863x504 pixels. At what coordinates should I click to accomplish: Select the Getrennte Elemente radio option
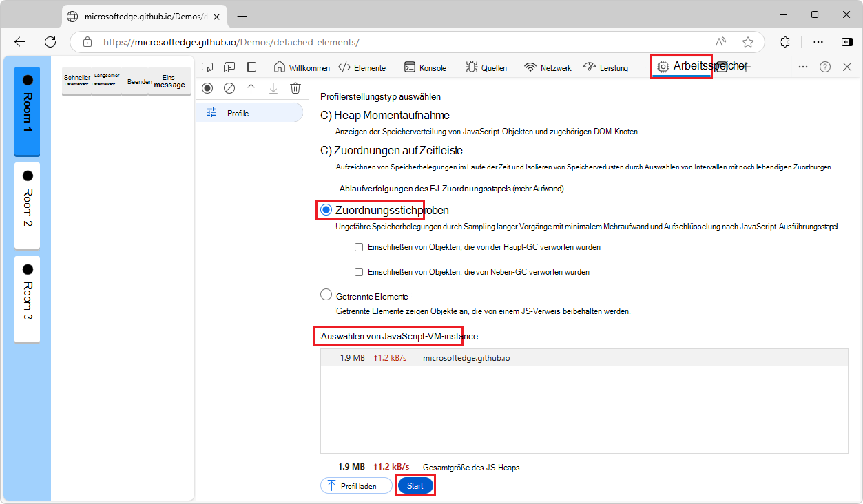tap(326, 293)
